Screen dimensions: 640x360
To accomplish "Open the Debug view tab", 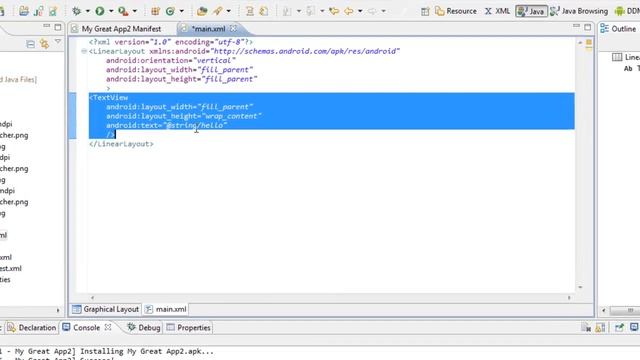I will (x=144, y=328).
